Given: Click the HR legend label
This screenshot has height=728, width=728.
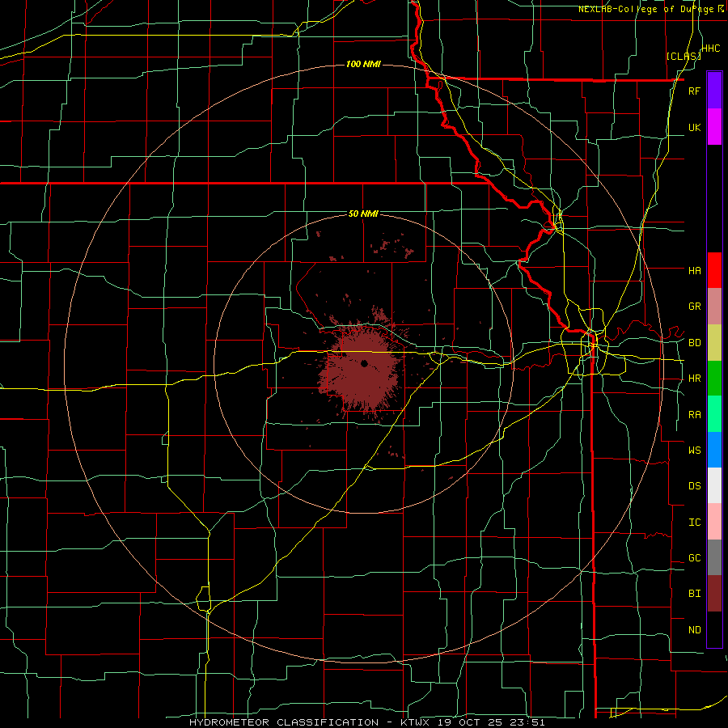Looking at the screenshot, I should point(694,379).
